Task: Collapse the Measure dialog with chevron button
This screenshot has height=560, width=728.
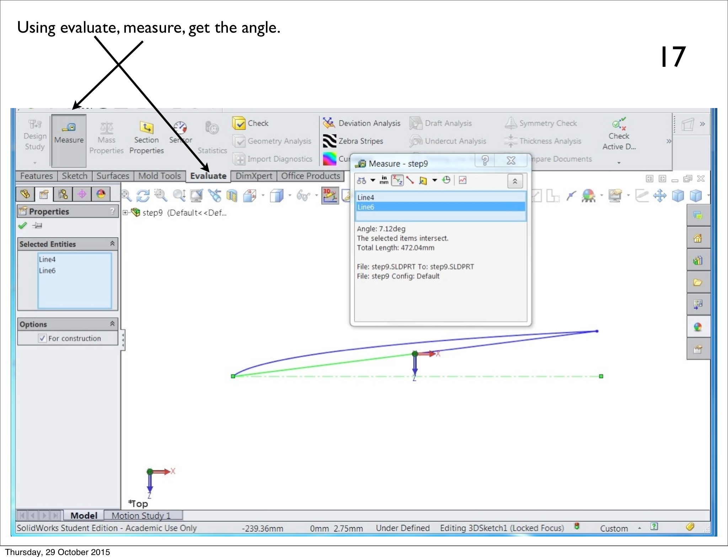Action: pyautogui.click(x=515, y=181)
